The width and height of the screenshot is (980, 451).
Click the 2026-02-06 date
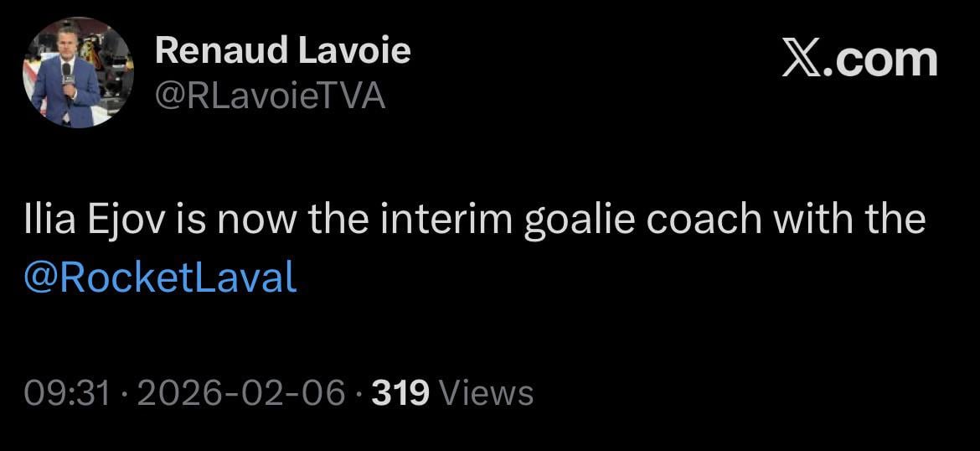240,392
